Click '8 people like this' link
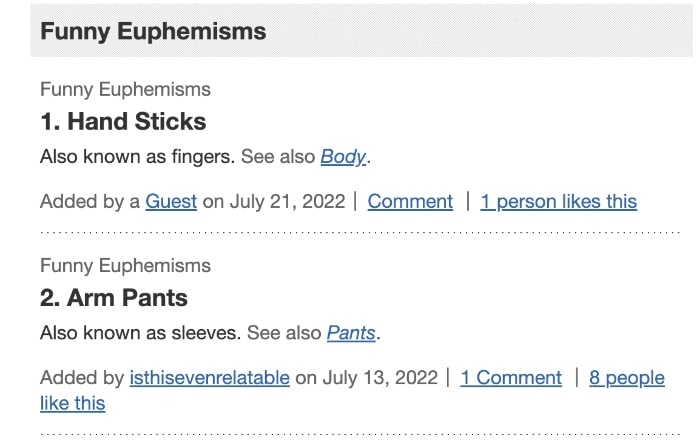This screenshot has height=446, width=700. (x=626, y=377)
